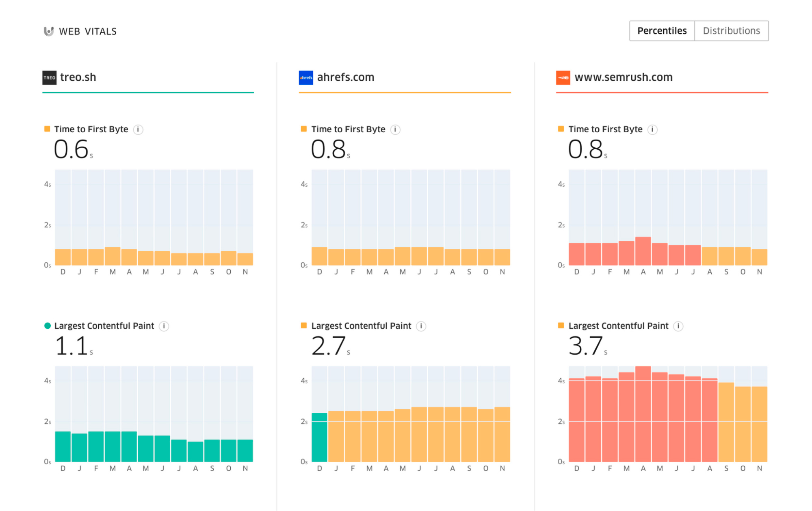Click 'Largest Contentful Paint' label under treo.sh
This screenshot has height=511, width=812.
point(104,326)
